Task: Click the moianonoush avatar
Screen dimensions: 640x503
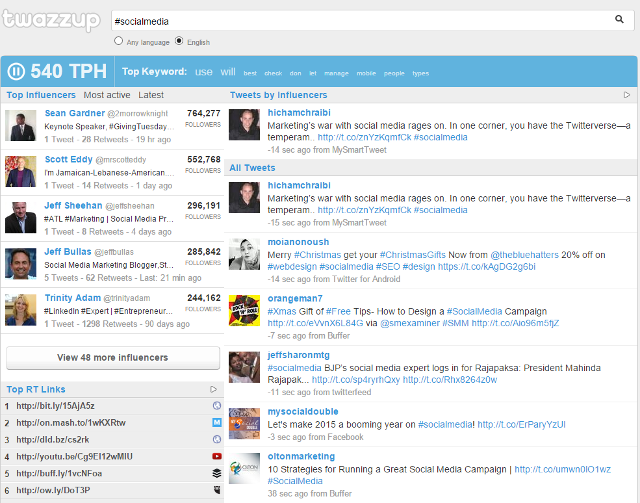Action: (x=244, y=254)
